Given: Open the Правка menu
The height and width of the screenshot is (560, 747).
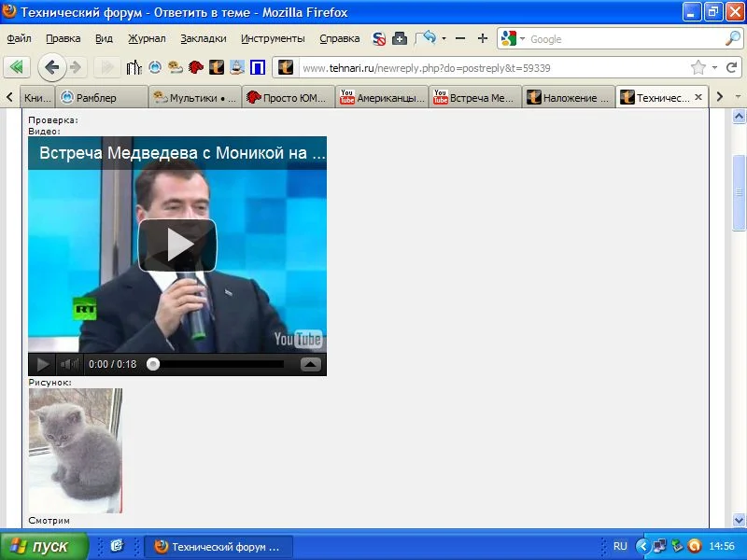Looking at the screenshot, I should (63, 38).
